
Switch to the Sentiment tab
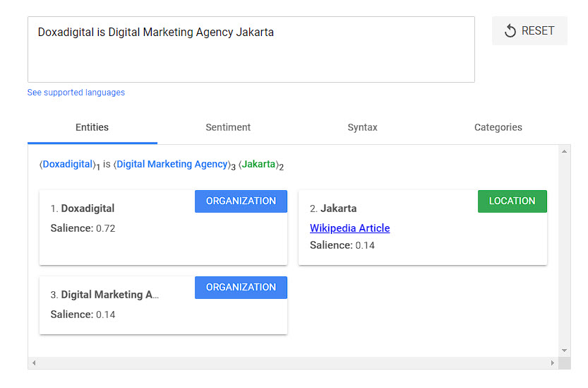228,127
